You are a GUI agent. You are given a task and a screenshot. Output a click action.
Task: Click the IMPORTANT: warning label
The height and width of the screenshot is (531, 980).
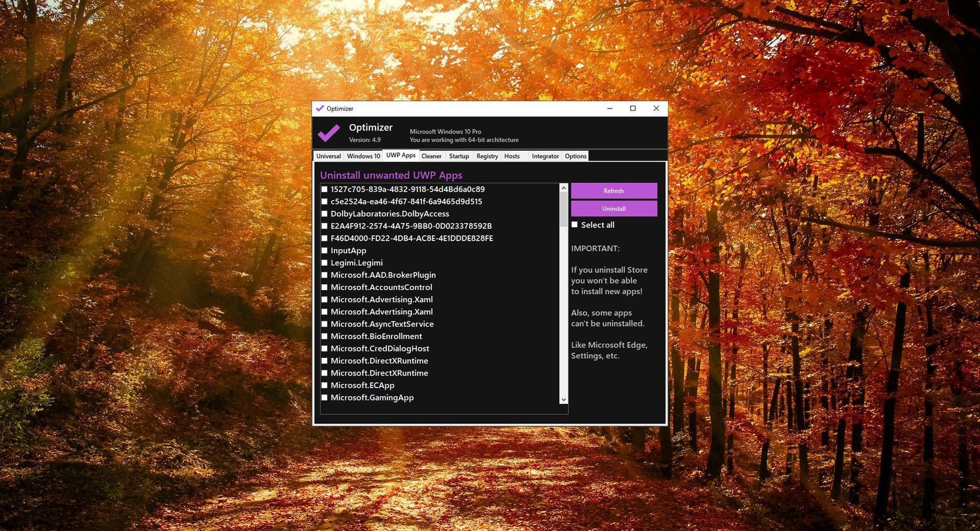click(x=595, y=248)
